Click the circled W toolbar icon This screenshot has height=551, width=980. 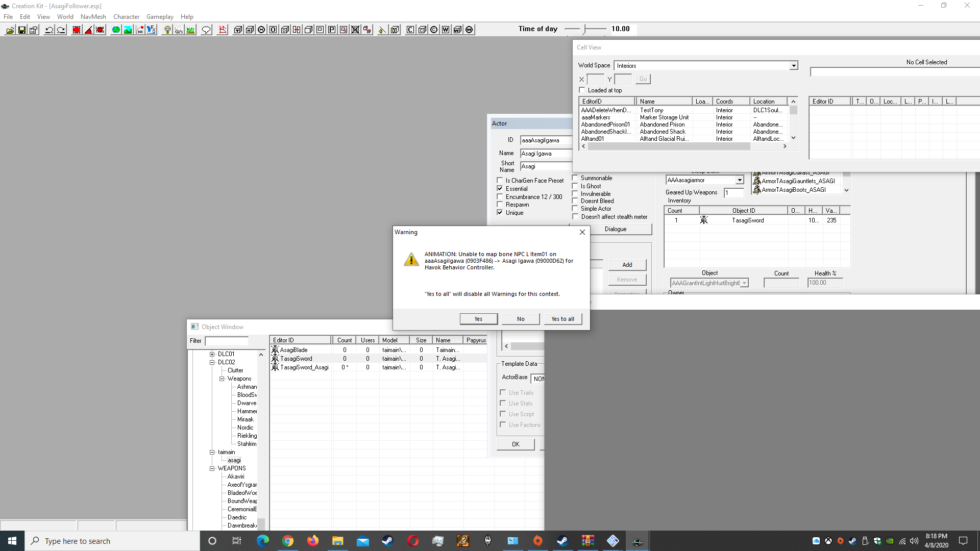[x=469, y=30]
